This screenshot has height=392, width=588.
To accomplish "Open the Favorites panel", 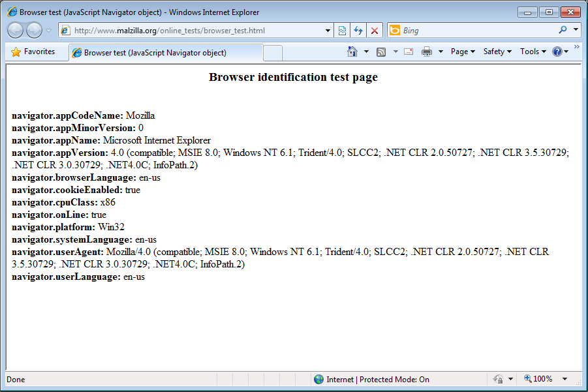I will coord(33,52).
